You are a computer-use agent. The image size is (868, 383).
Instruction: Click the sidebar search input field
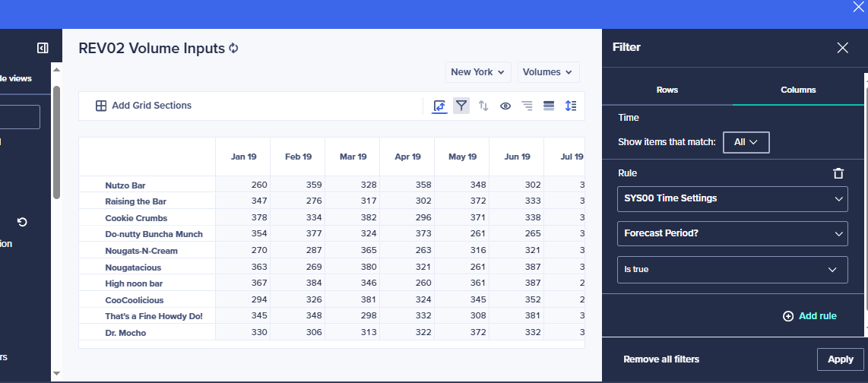point(20,117)
